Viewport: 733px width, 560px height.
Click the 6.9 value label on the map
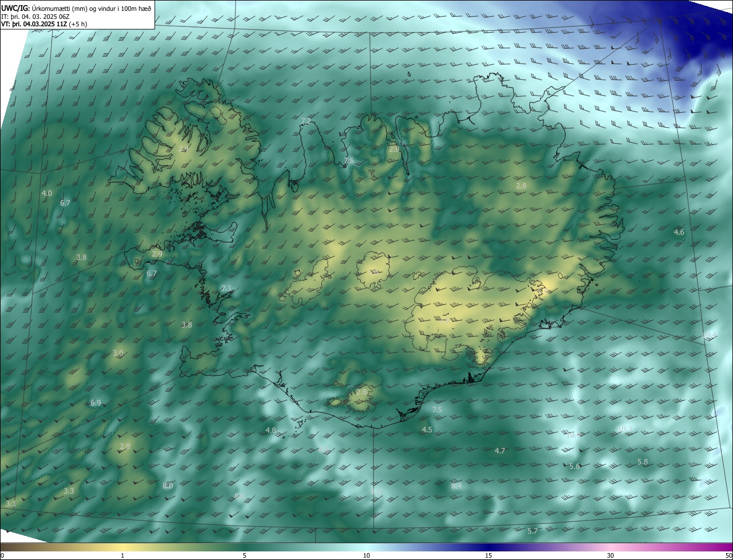click(x=96, y=403)
